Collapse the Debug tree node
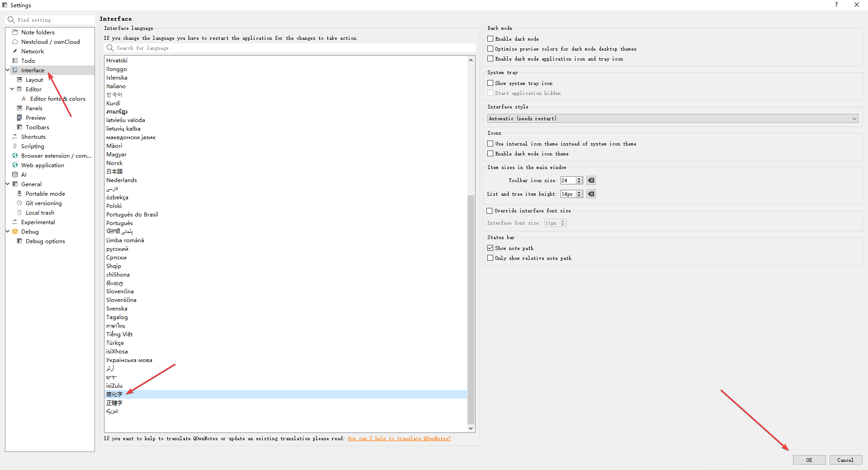The width and height of the screenshot is (868, 470). click(8, 231)
